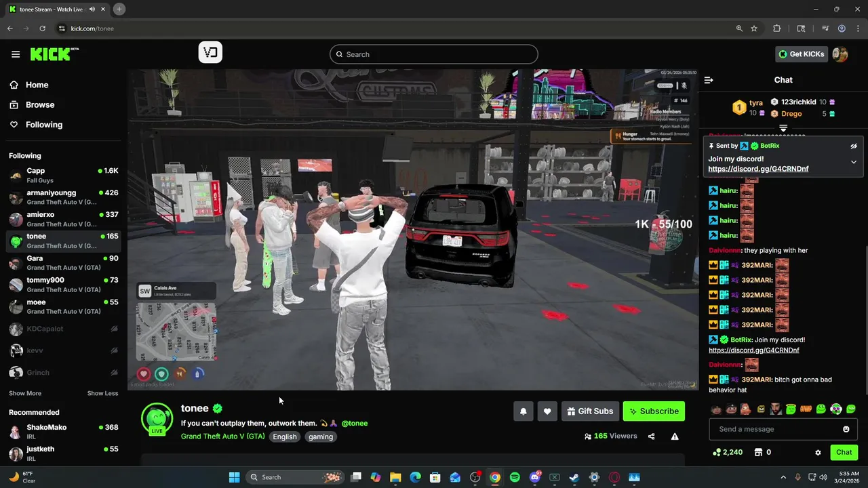Hide the pinned BotRix message
Viewport: 868px width, 488px height.
[x=854, y=146]
